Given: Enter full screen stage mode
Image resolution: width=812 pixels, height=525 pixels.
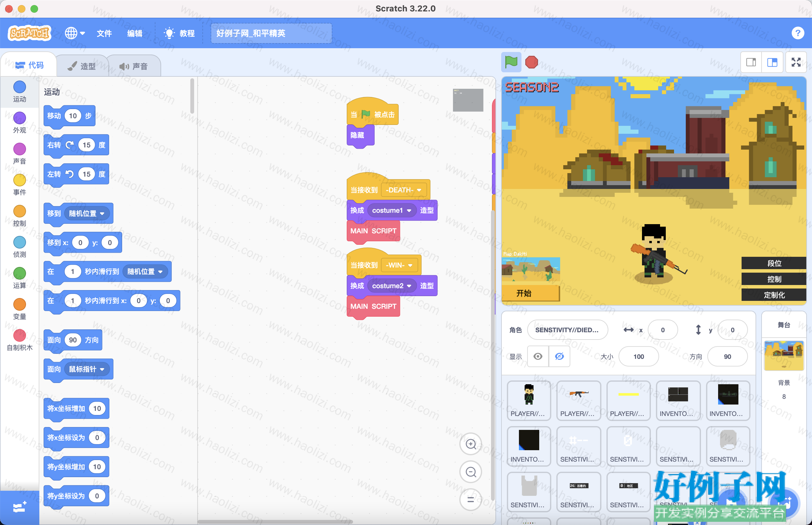Looking at the screenshot, I should [x=796, y=62].
